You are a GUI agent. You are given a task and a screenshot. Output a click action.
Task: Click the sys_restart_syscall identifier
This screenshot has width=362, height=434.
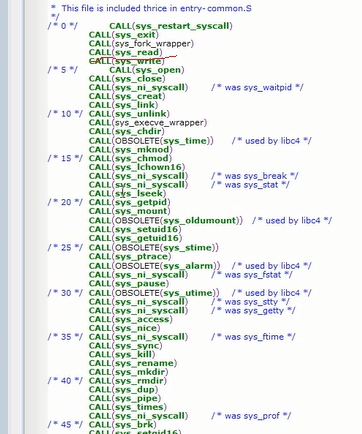pos(183,26)
